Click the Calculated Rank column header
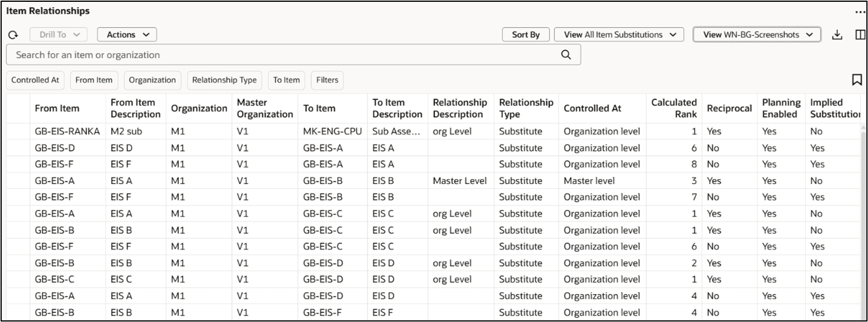Viewport: 868px width, 322px height. click(x=673, y=108)
